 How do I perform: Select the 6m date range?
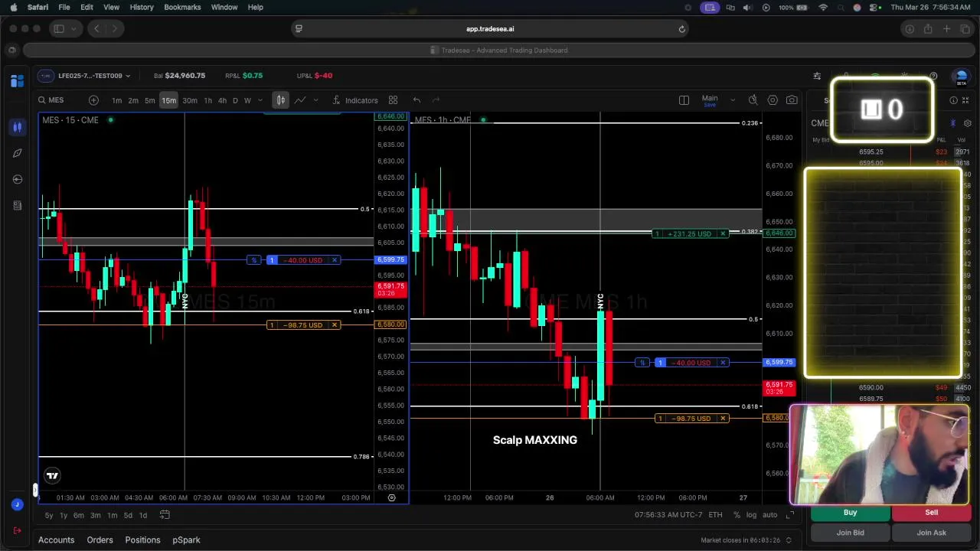[x=79, y=515]
